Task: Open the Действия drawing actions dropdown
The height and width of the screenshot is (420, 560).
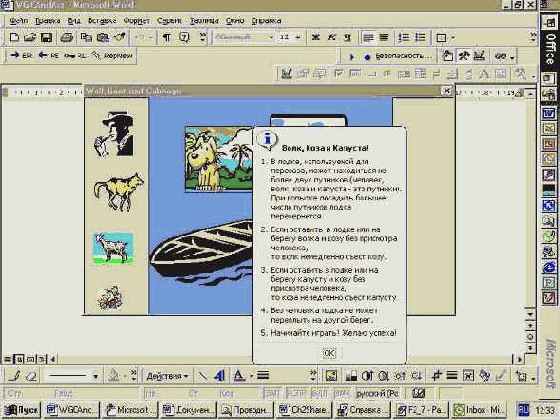Action: 167,376
